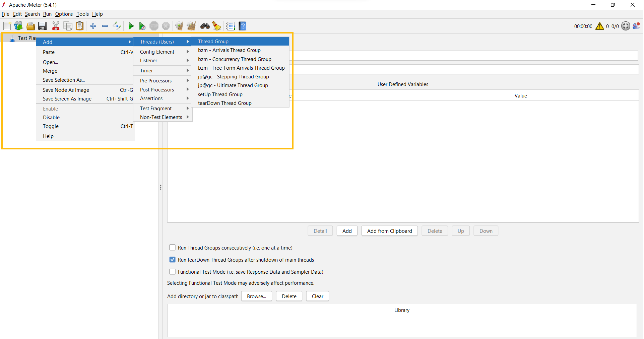This screenshot has width=644, height=339.
Task: Expand the Add submenu in context menu
Action: click(85, 42)
